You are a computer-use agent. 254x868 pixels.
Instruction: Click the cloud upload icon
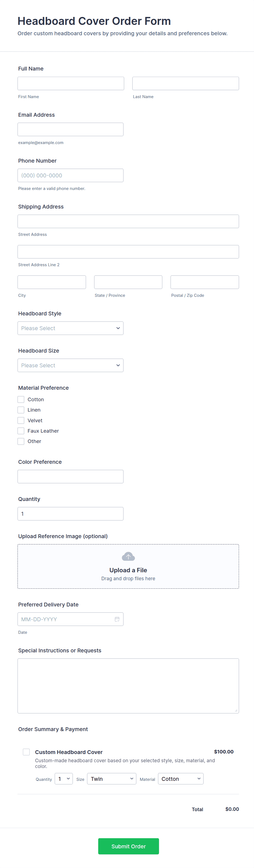tap(128, 556)
